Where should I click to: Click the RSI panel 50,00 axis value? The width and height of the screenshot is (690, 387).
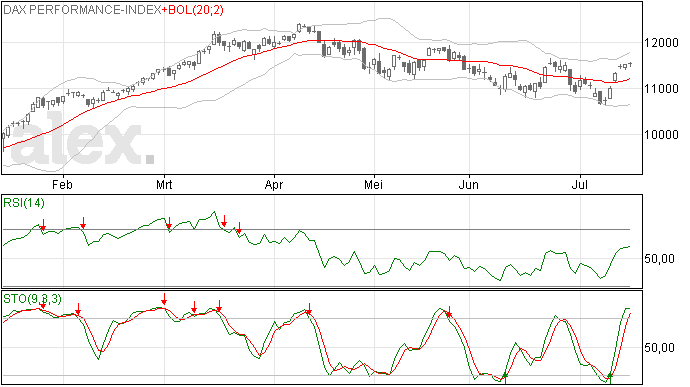tap(659, 258)
